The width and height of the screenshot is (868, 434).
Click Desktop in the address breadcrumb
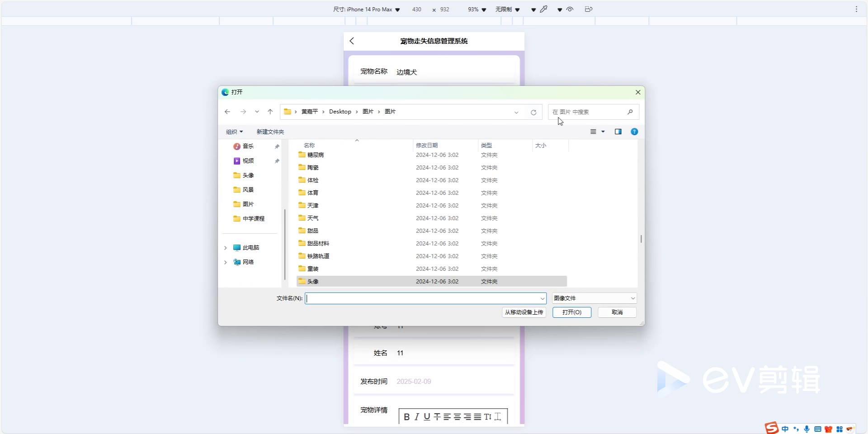pos(340,112)
